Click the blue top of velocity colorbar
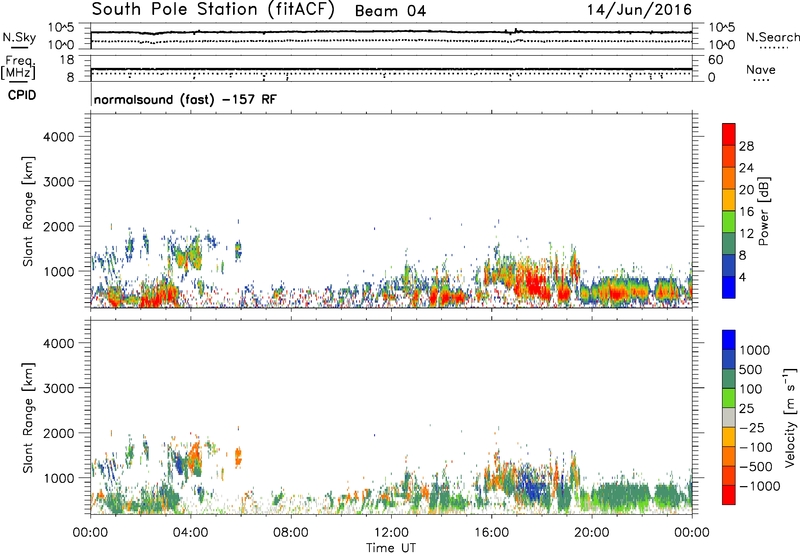The height and width of the screenshot is (554, 800). (x=729, y=340)
